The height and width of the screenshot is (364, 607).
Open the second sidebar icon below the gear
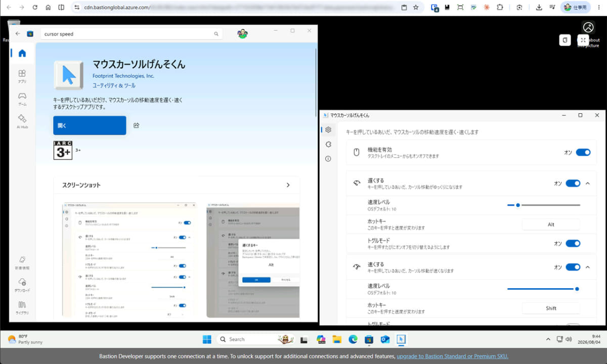pyautogui.click(x=328, y=144)
